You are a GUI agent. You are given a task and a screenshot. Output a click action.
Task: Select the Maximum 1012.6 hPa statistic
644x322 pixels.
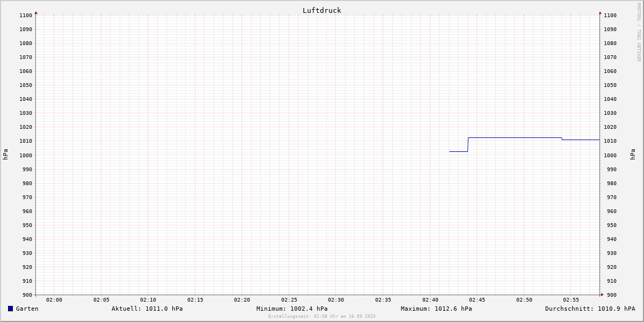tap(436, 309)
